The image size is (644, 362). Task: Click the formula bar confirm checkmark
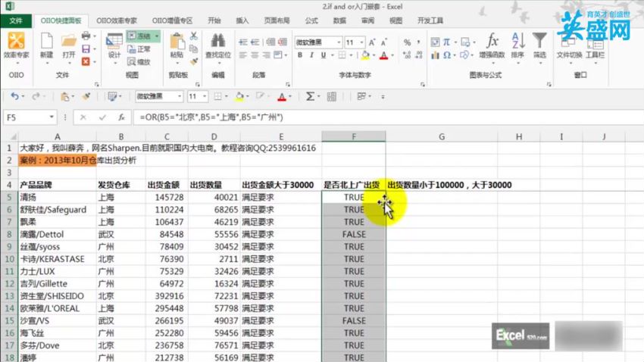coord(102,117)
